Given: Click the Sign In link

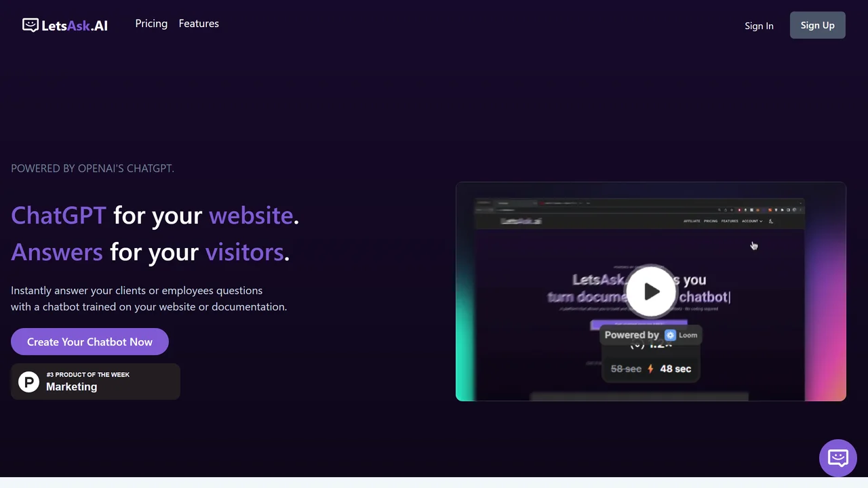Looking at the screenshot, I should pos(759,26).
